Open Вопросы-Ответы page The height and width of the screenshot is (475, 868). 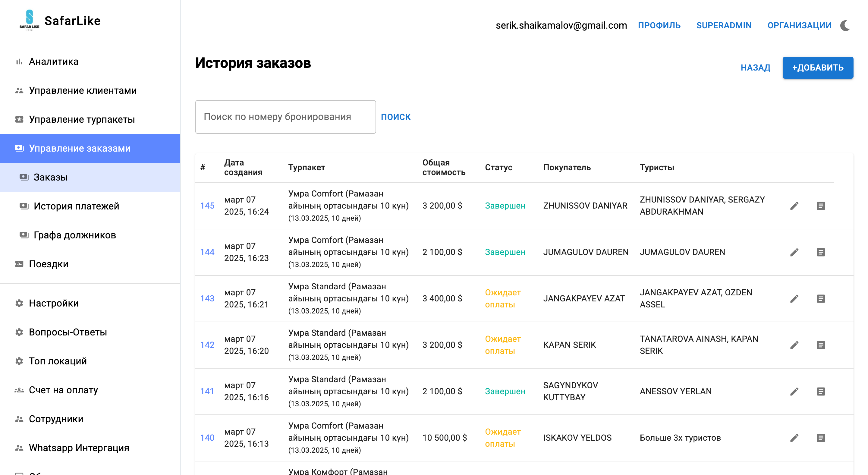coord(90,332)
